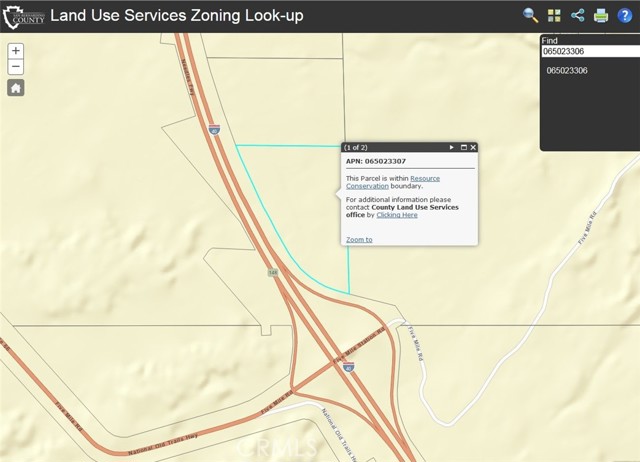Screen dimensions: 640x462
Task: Click the San Bernardino County logo
Action: [x=25, y=16]
